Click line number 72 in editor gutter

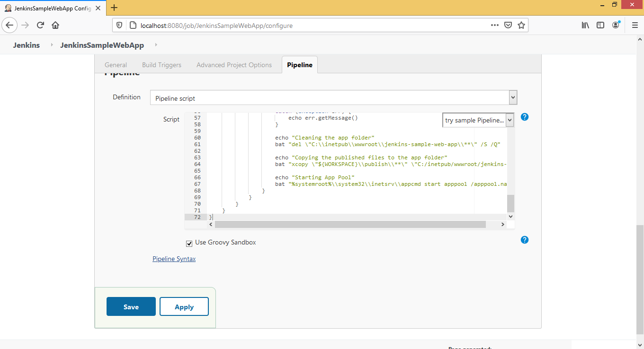[197, 217]
